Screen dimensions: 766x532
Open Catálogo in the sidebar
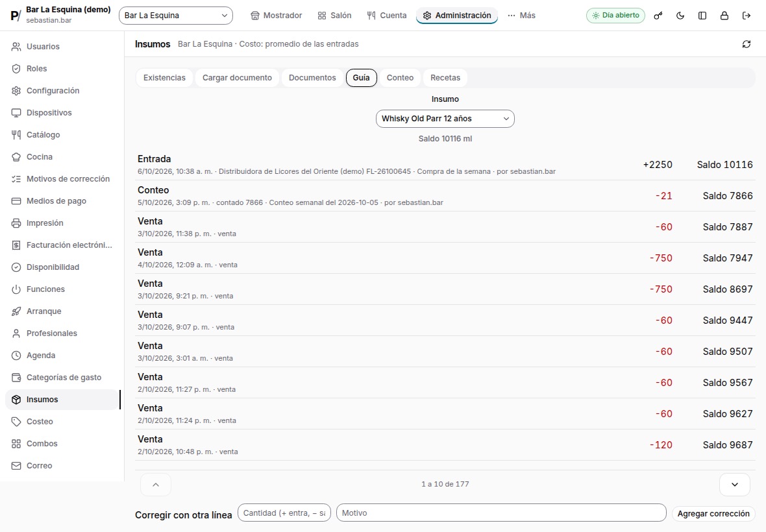tap(62, 135)
